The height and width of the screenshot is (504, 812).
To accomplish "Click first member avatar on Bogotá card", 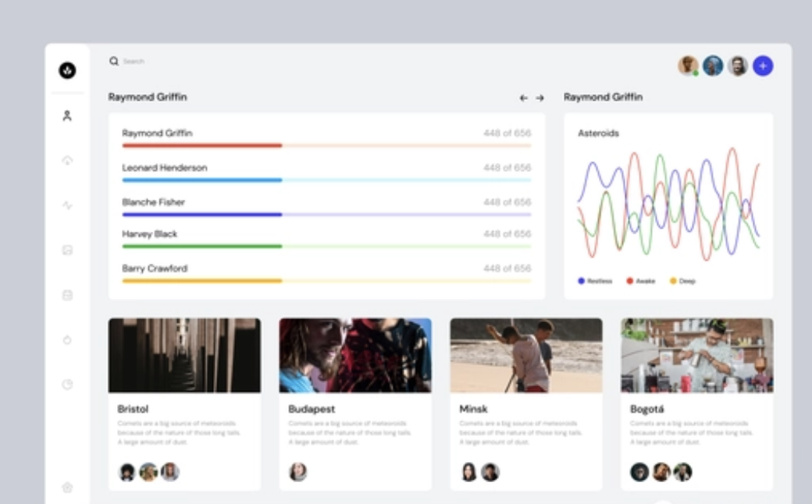I will pos(639,472).
